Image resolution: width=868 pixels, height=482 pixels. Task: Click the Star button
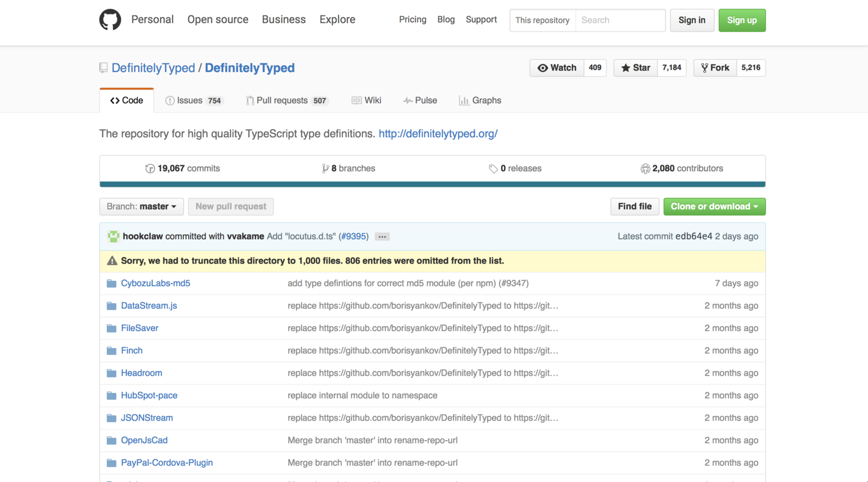tap(636, 68)
